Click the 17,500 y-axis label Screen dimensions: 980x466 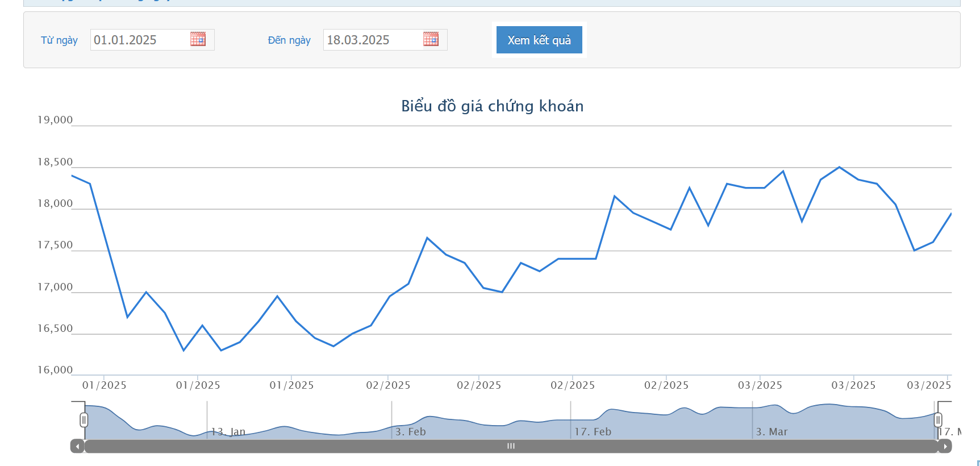55,245
